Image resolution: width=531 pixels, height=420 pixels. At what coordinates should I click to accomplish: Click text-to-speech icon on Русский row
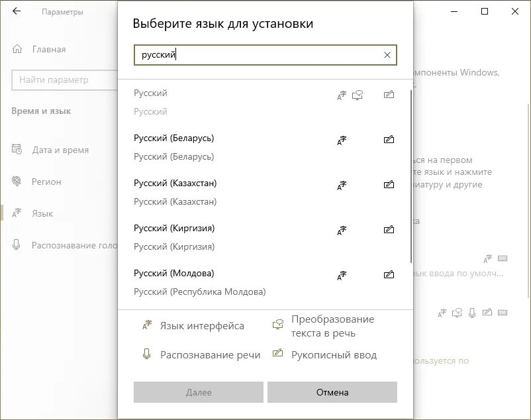(x=358, y=95)
